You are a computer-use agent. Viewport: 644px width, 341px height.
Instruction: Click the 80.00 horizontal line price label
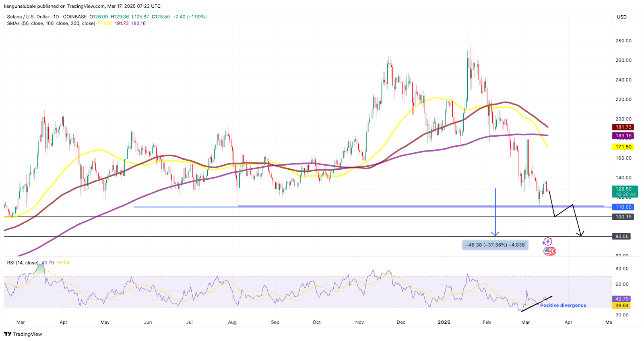[621, 237]
